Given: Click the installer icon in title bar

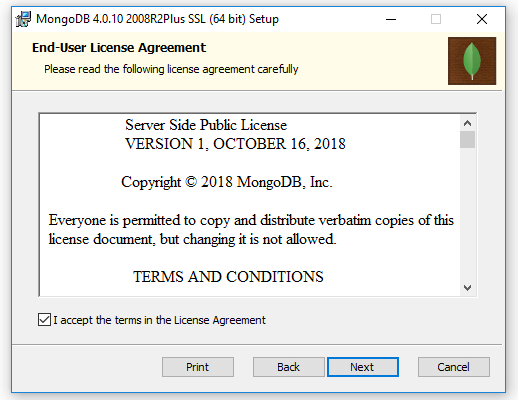Looking at the screenshot, I should [23, 19].
